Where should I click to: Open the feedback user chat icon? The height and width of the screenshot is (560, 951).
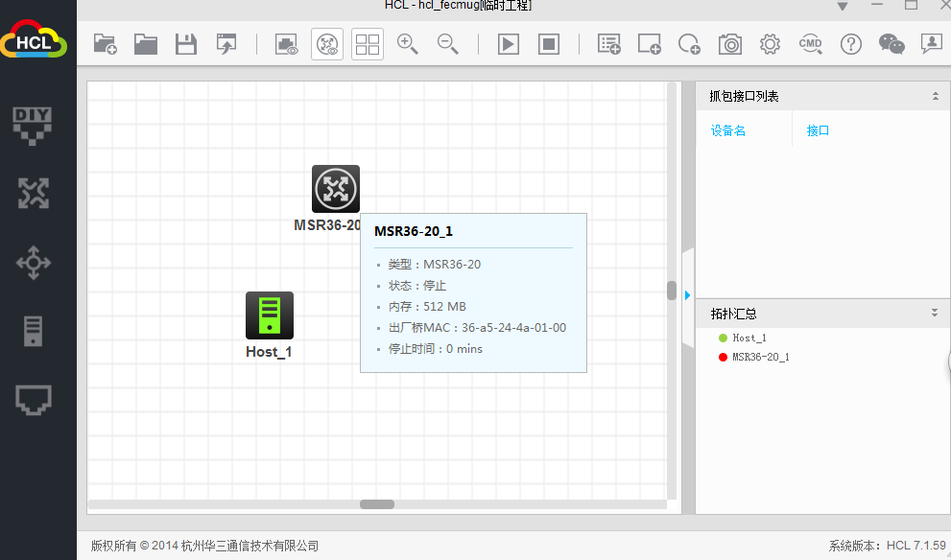pyautogui.click(x=932, y=44)
